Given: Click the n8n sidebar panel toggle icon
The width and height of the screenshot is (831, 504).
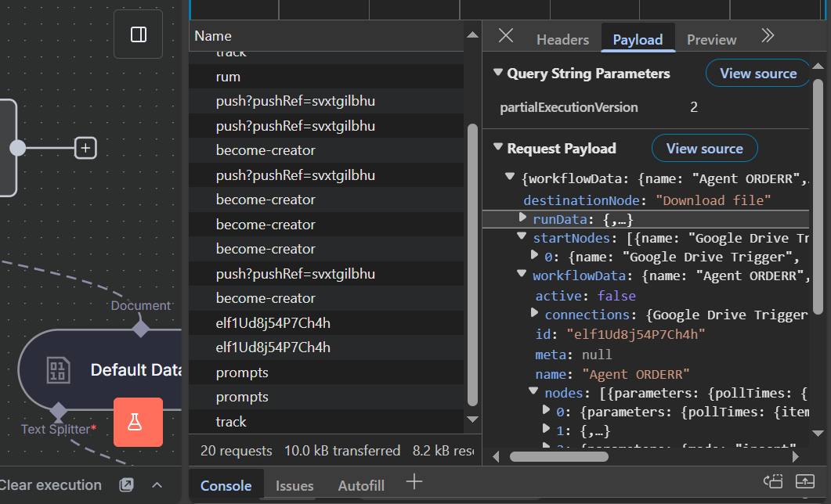Looking at the screenshot, I should (139, 34).
